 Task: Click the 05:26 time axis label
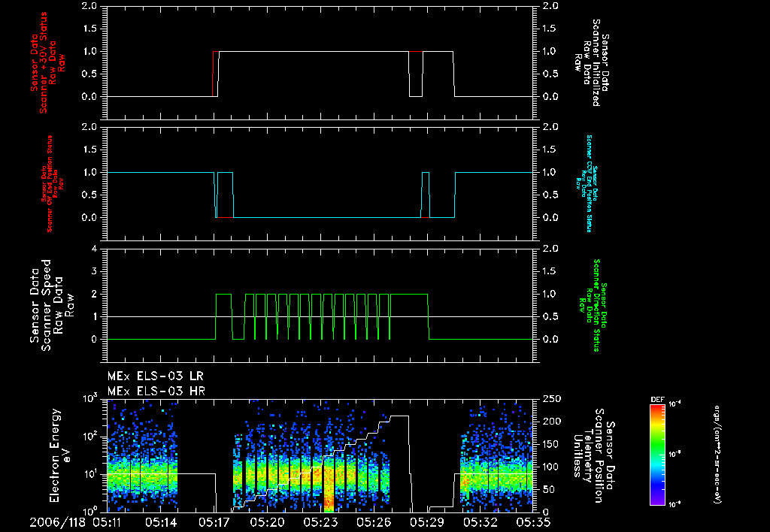click(x=373, y=522)
